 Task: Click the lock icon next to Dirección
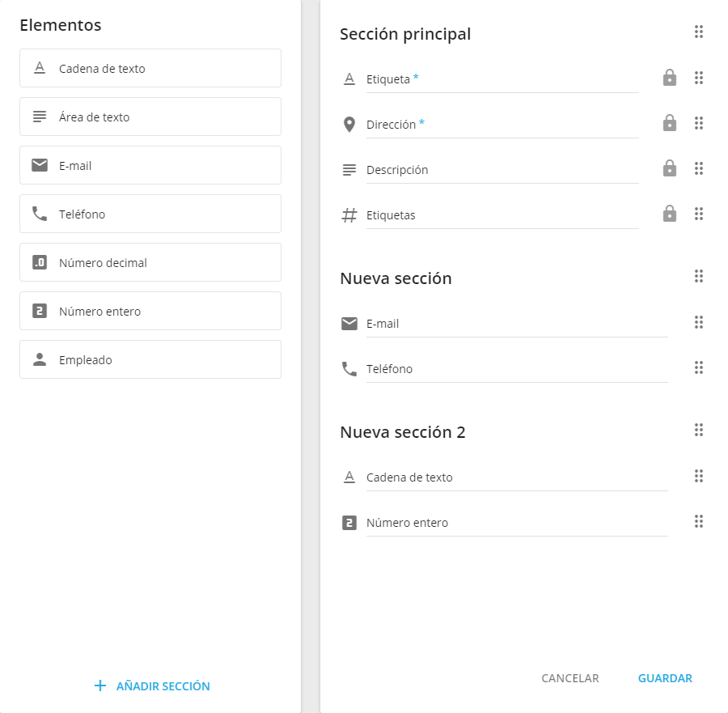pos(670,123)
